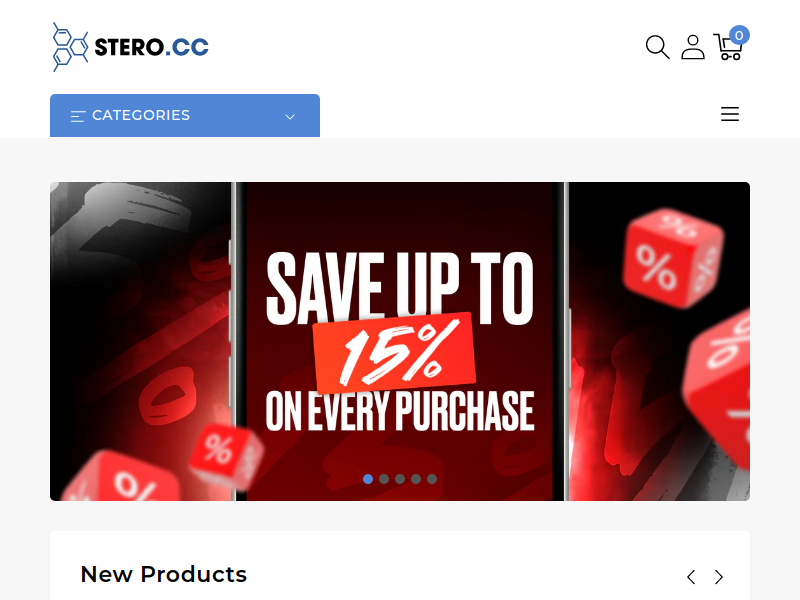Show previous New Products items
The height and width of the screenshot is (600, 800).
pyautogui.click(x=691, y=577)
